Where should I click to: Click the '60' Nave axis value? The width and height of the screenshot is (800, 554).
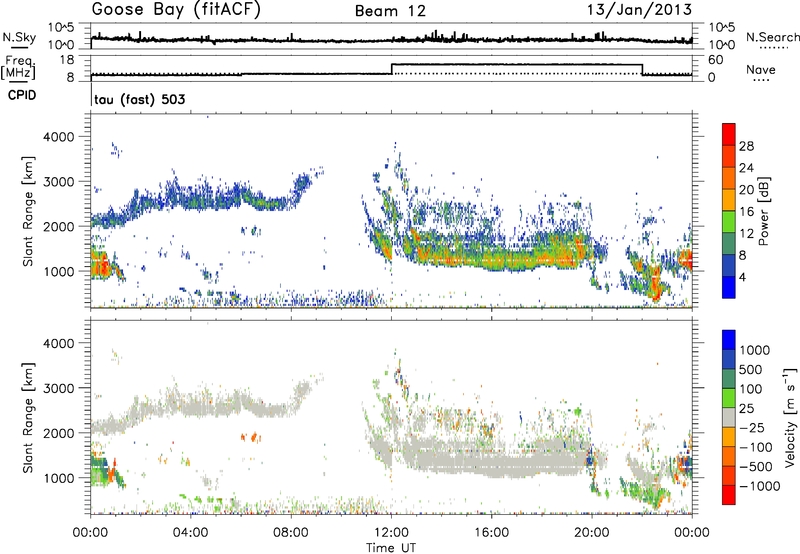tap(716, 60)
